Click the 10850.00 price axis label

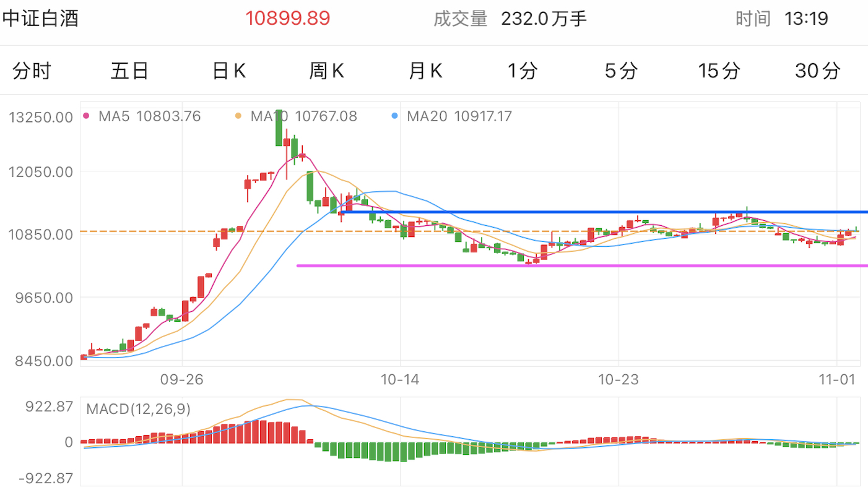click(41, 234)
